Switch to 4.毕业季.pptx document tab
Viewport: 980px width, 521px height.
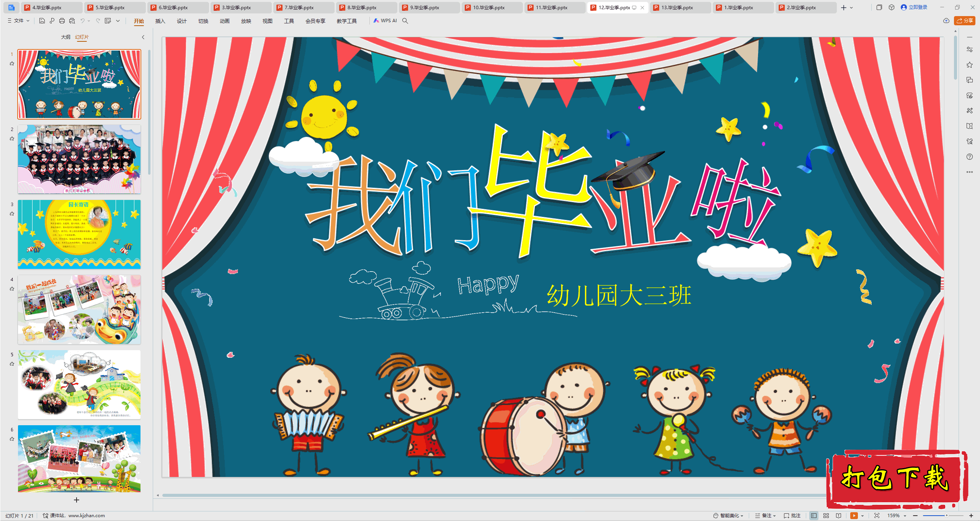(x=51, y=7)
